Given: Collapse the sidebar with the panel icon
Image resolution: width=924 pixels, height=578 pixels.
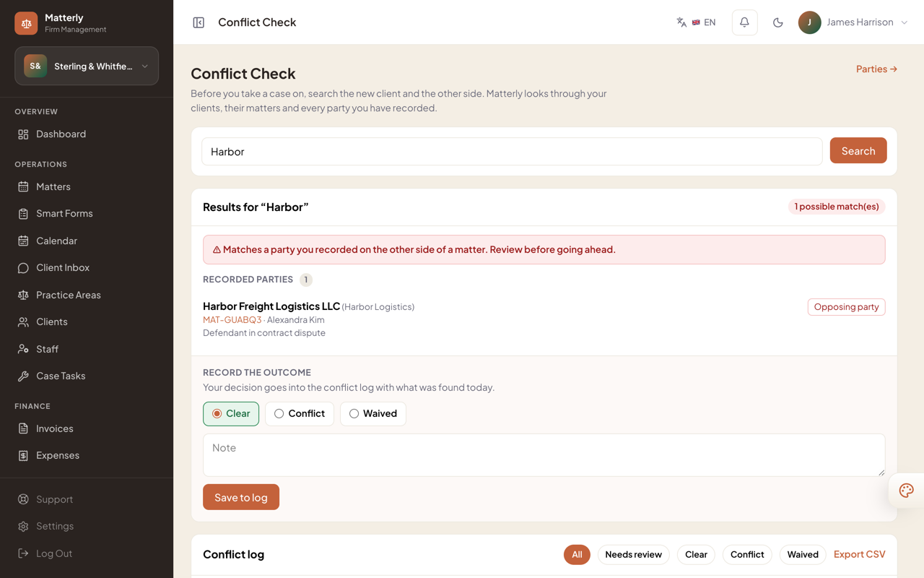Looking at the screenshot, I should (199, 22).
